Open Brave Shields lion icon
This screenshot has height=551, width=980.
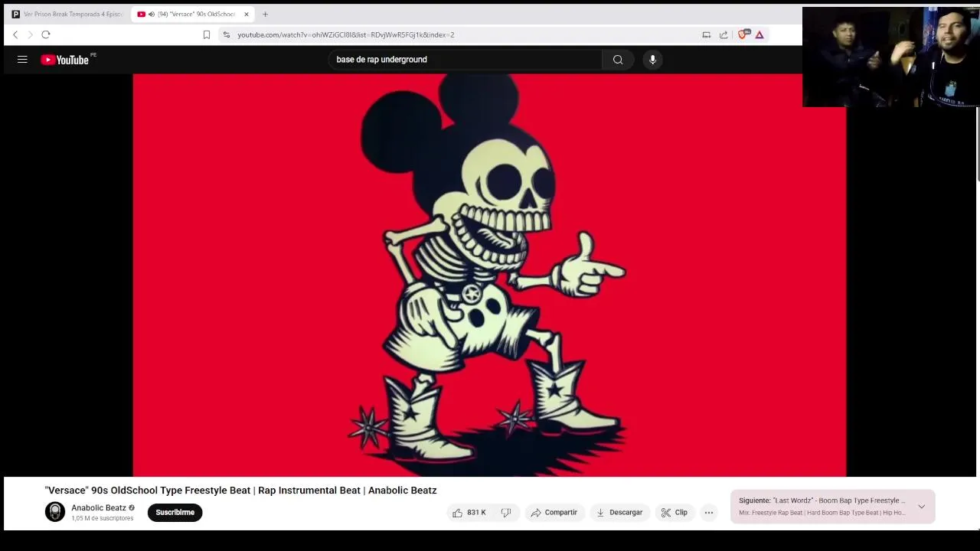[x=743, y=34]
